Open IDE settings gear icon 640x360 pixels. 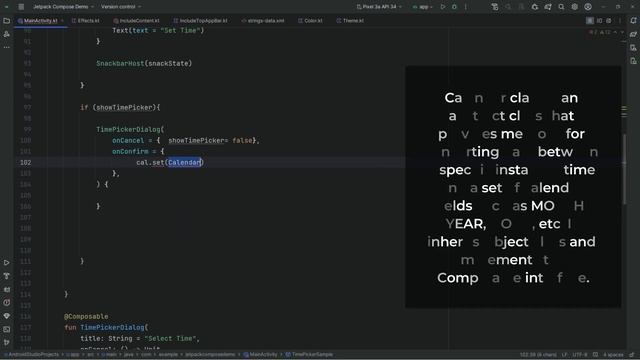575,7
